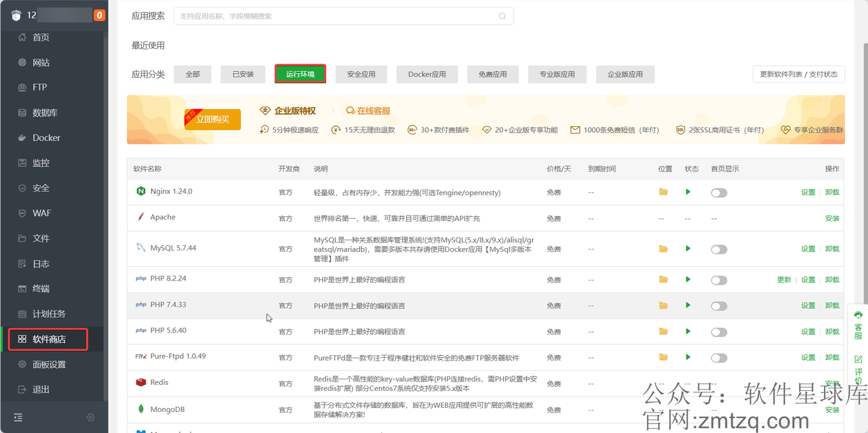Open 设置 for Nginx 1.24.0

coord(808,192)
